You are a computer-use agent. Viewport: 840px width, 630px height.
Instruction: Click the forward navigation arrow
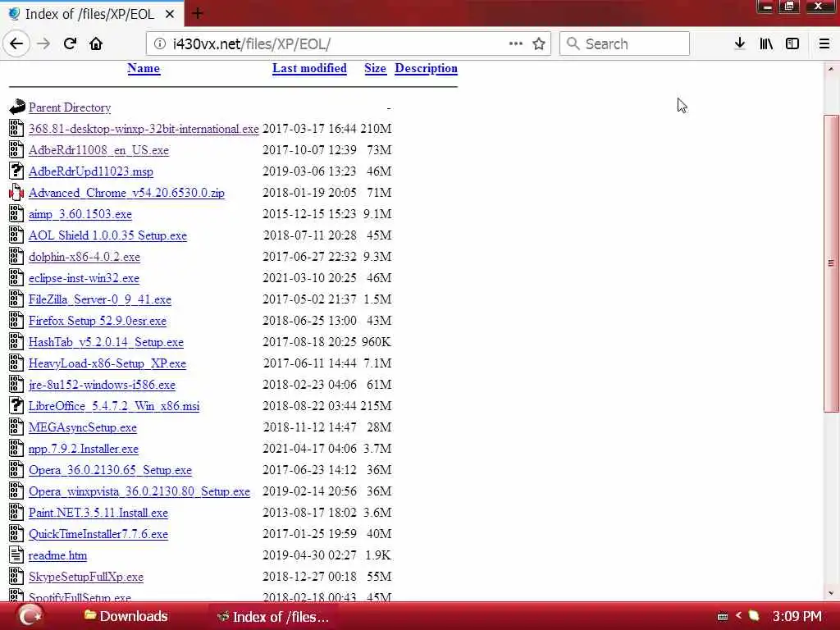pos(43,43)
